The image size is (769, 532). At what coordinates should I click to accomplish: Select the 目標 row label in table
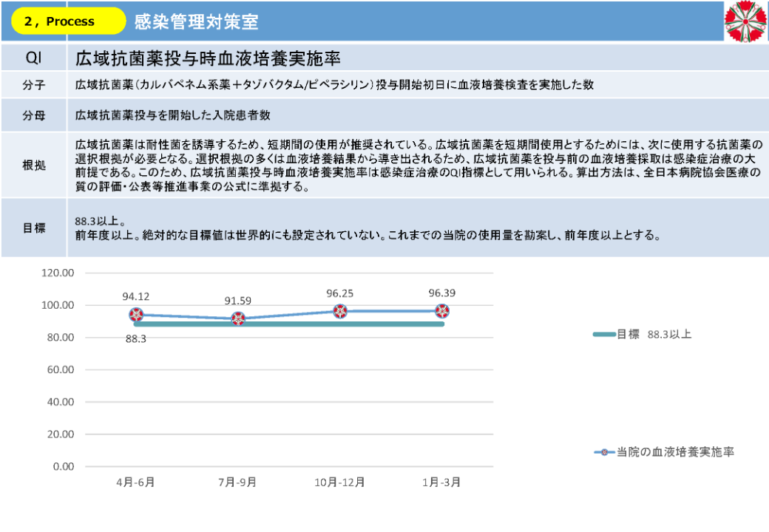(34, 228)
